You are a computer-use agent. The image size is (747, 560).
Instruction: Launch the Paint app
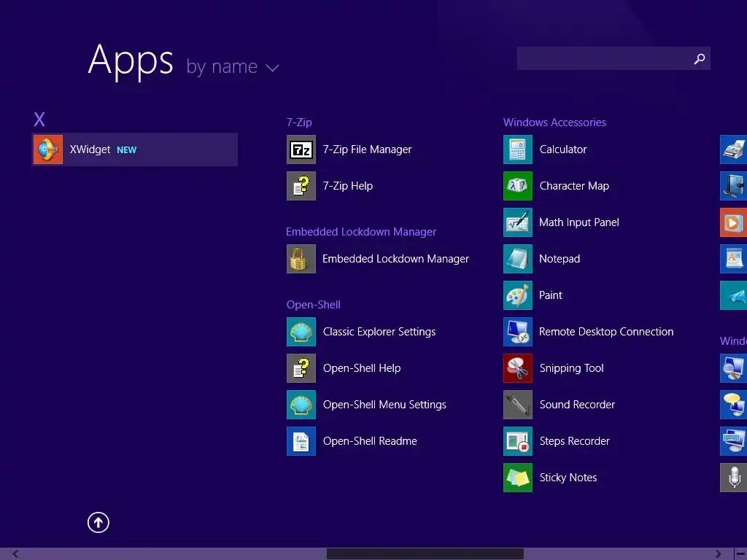click(533, 295)
